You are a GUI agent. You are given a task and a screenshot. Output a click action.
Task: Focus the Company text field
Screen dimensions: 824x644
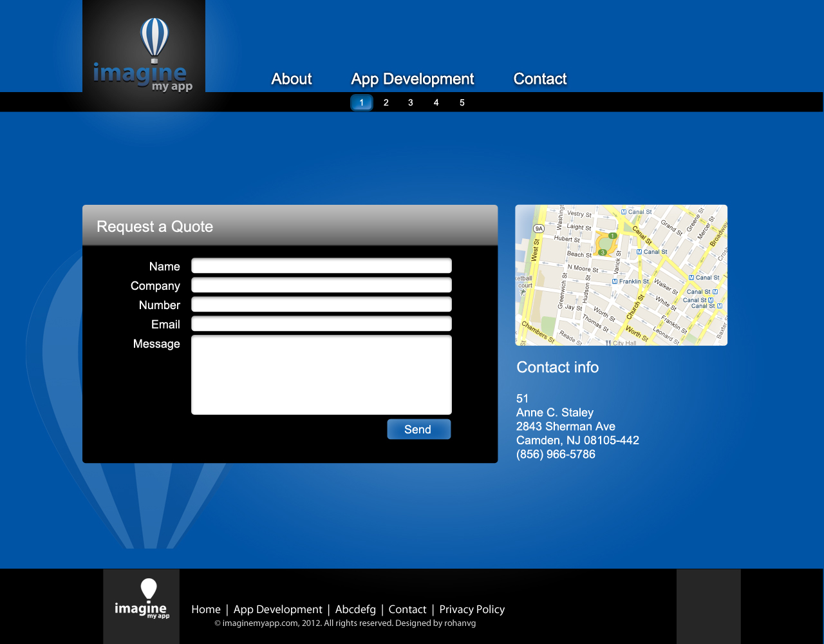[x=321, y=285]
